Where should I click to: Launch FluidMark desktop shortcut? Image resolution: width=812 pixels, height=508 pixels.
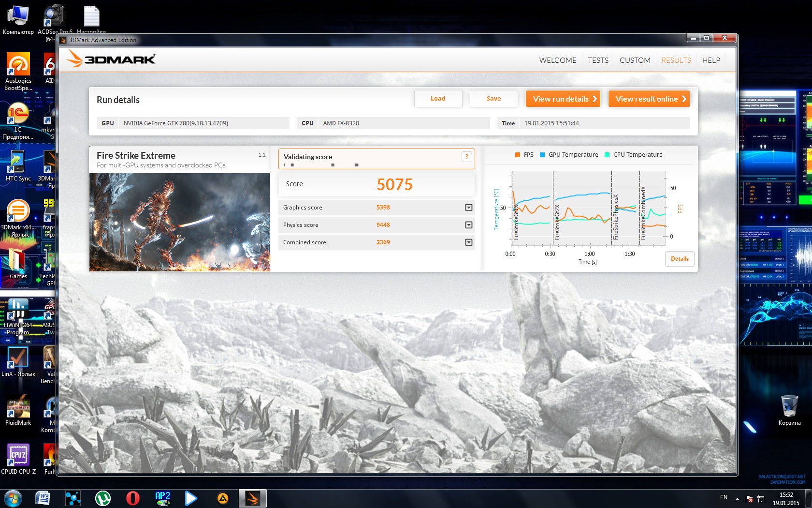pos(18,407)
